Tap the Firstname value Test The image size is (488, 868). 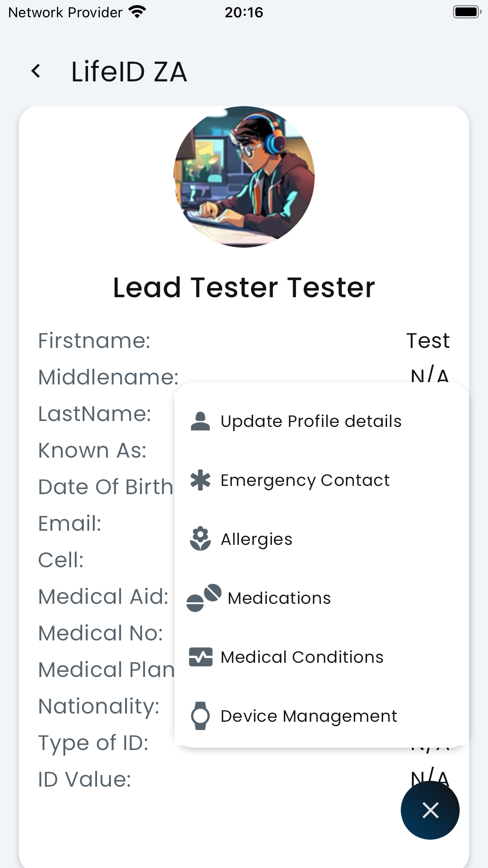point(428,340)
